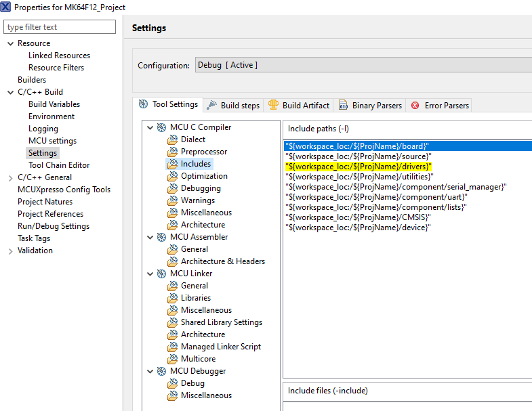Image resolution: width=532 pixels, height=411 pixels.
Task: Expand the Validation section
Action: 10,251
